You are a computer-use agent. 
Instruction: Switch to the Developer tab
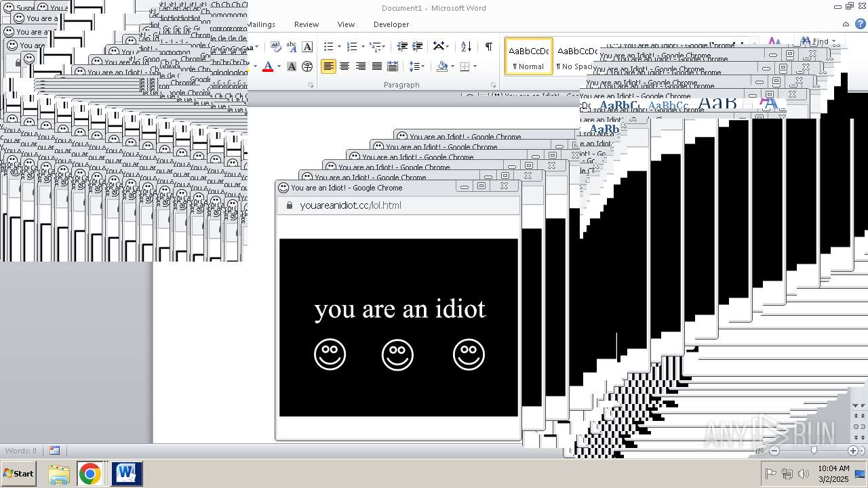391,24
